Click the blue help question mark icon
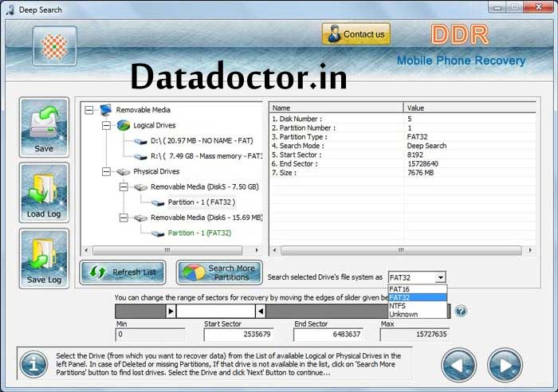Viewport: 558px width, 392px height. [x=461, y=312]
